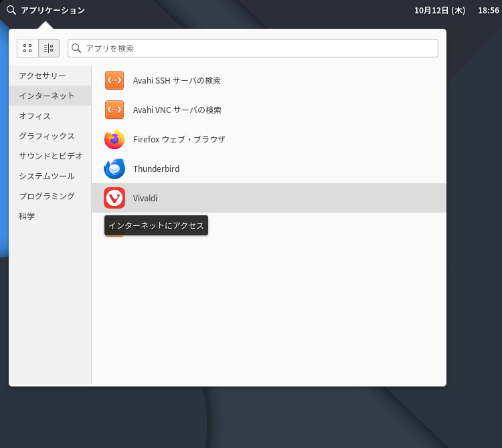Image resolution: width=502 pixels, height=448 pixels.
Task: Launch Firefox via its fox icon
Action: (114, 139)
